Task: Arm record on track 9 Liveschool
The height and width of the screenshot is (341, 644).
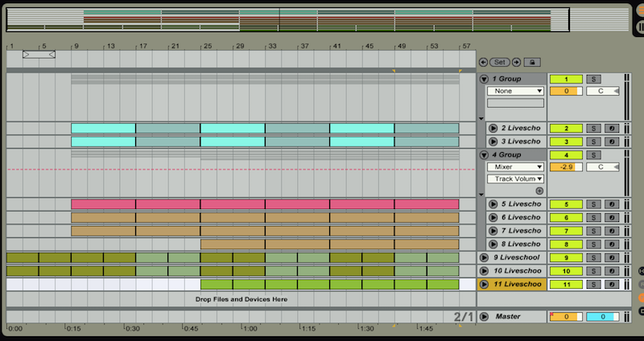Action: pos(612,257)
